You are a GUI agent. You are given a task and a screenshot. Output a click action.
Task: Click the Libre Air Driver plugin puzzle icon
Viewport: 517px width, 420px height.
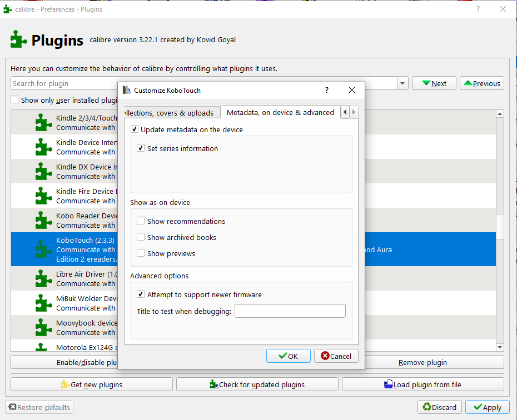tap(43, 278)
